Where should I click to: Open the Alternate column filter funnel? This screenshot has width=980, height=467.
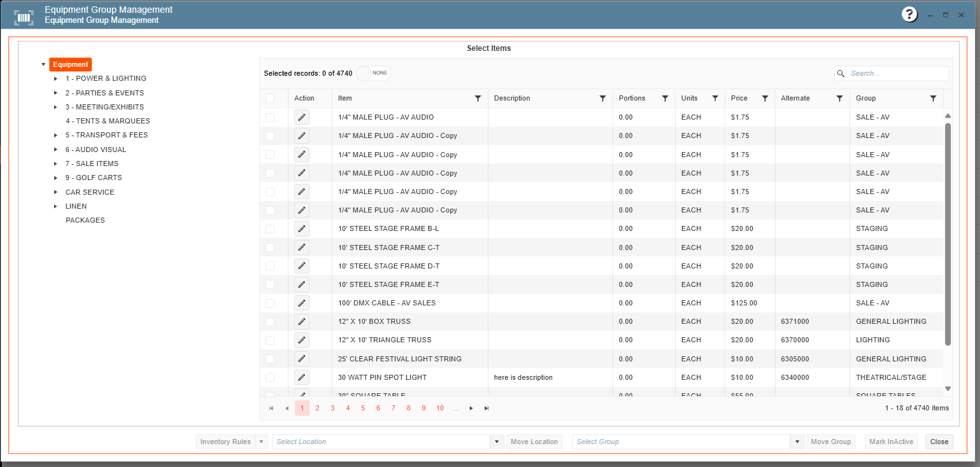pyautogui.click(x=839, y=99)
